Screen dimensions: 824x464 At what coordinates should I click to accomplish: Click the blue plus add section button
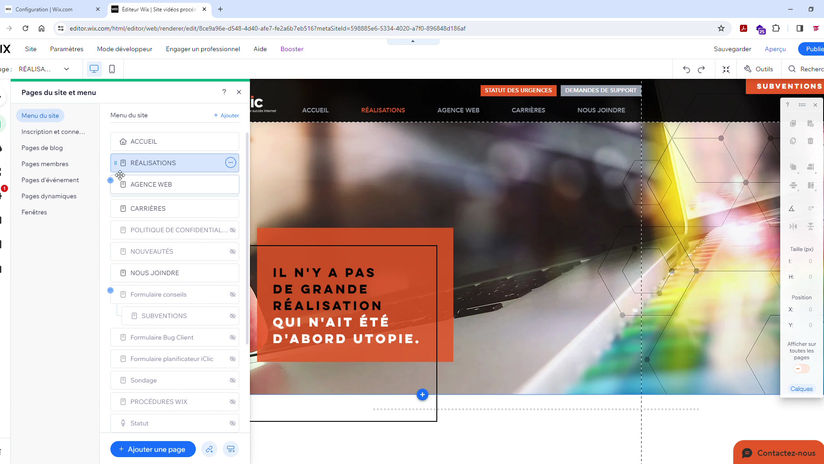tap(422, 395)
